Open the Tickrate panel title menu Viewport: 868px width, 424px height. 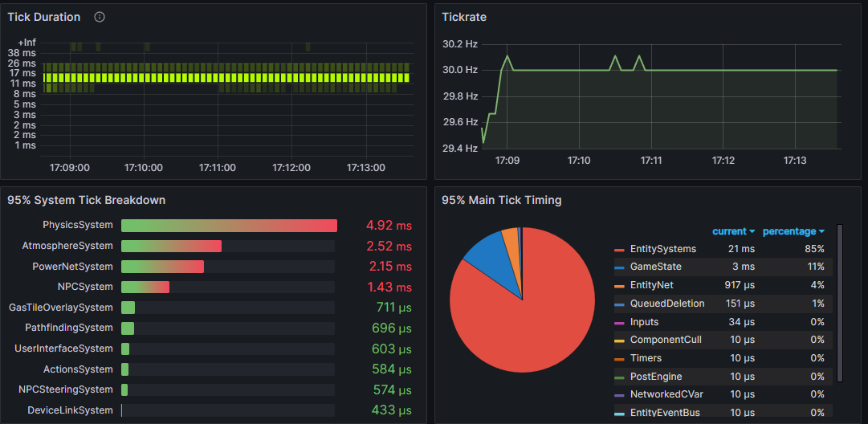(464, 17)
